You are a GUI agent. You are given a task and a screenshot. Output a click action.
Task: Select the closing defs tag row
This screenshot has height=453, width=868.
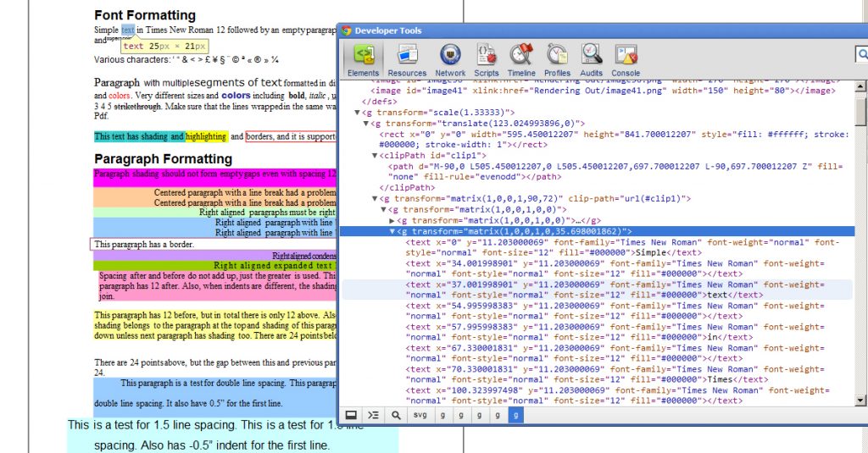point(379,102)
